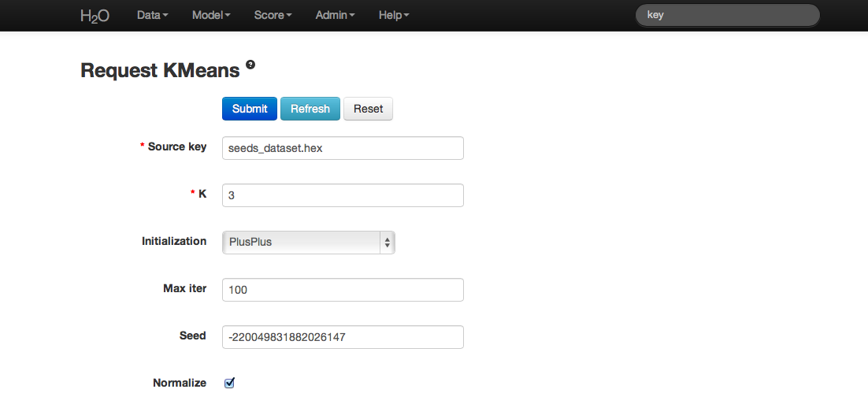Expand the Initialization dropdown

coord(308,243)
